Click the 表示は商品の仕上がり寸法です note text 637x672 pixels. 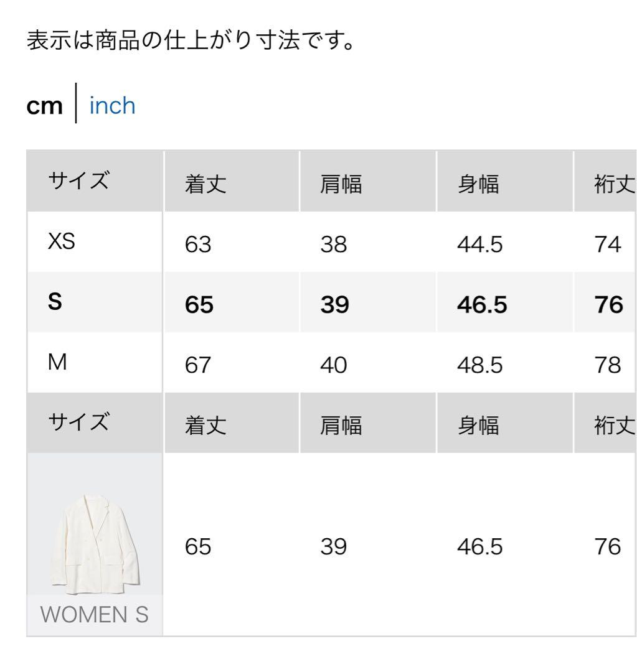pyautogui.click(x=192, y=42)
